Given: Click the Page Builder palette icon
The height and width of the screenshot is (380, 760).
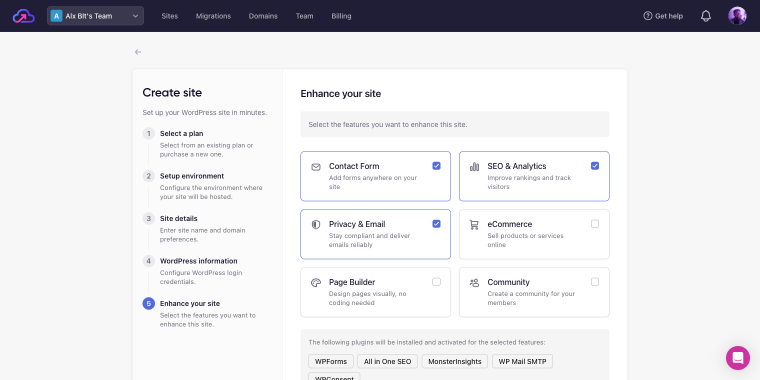Looking at the screenshot, I should (x=316, y=283).
